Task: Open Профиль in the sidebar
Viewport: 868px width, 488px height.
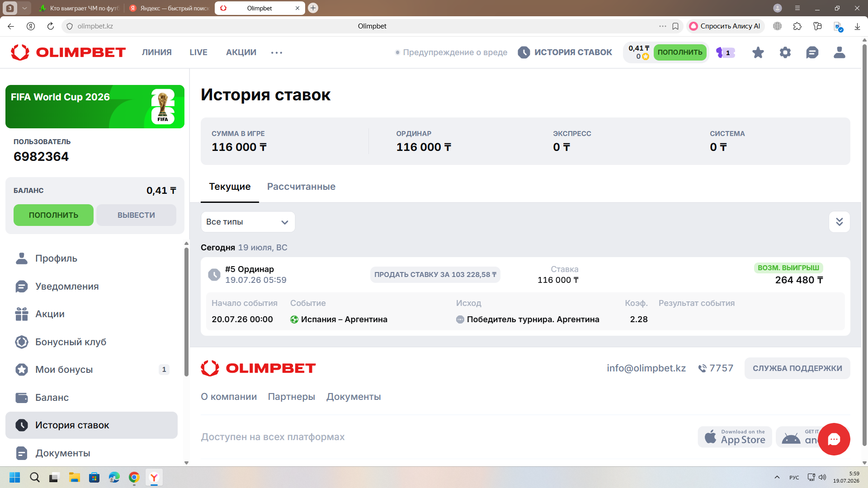Action: (91, 258)
